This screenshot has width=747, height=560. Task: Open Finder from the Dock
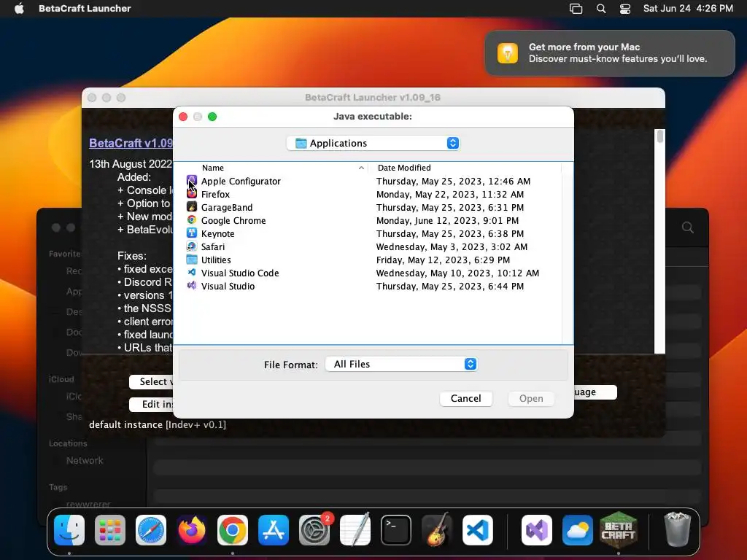point(69,530)
